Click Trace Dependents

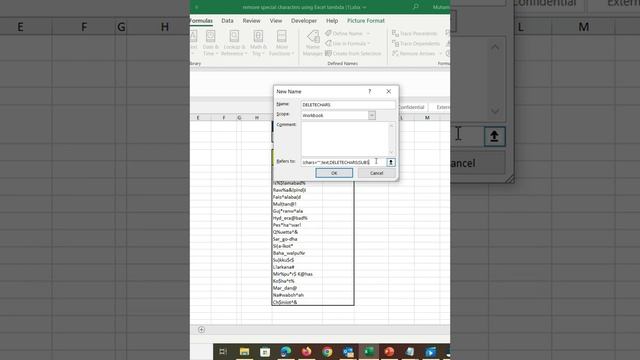[416, 43]
